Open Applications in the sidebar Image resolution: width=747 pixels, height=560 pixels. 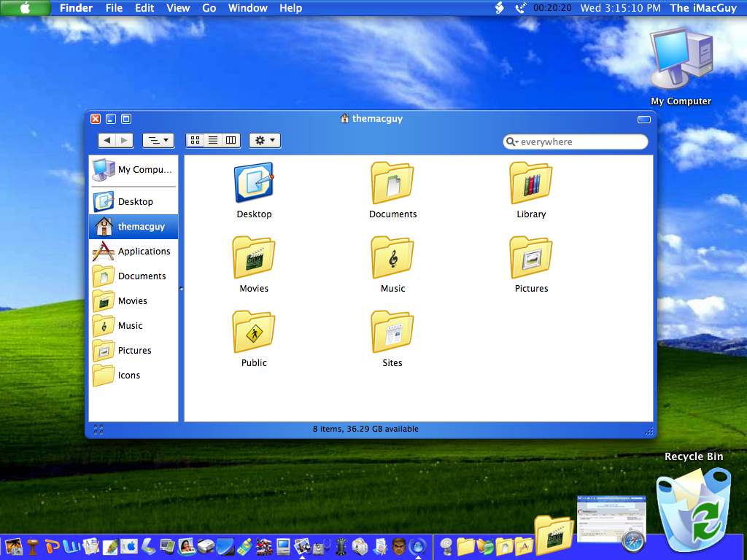(x=133, y=251)
